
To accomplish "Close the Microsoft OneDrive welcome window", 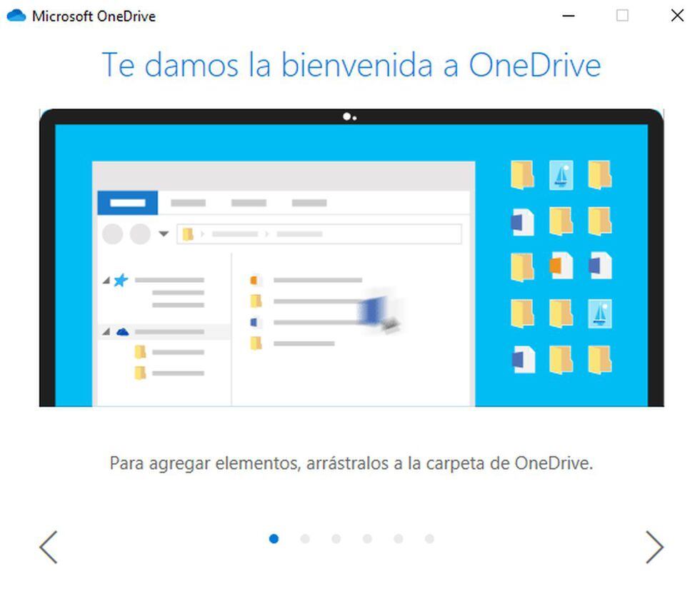I will click(677, 16).
